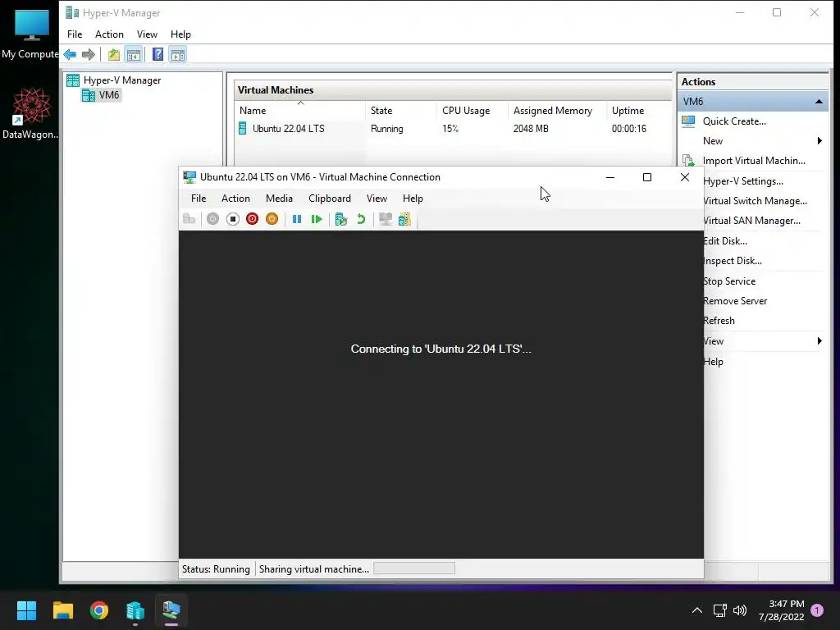Create a checkpoint with the checkpoint icon
This screenshot has height=630, width=840.
click(341, 219)
